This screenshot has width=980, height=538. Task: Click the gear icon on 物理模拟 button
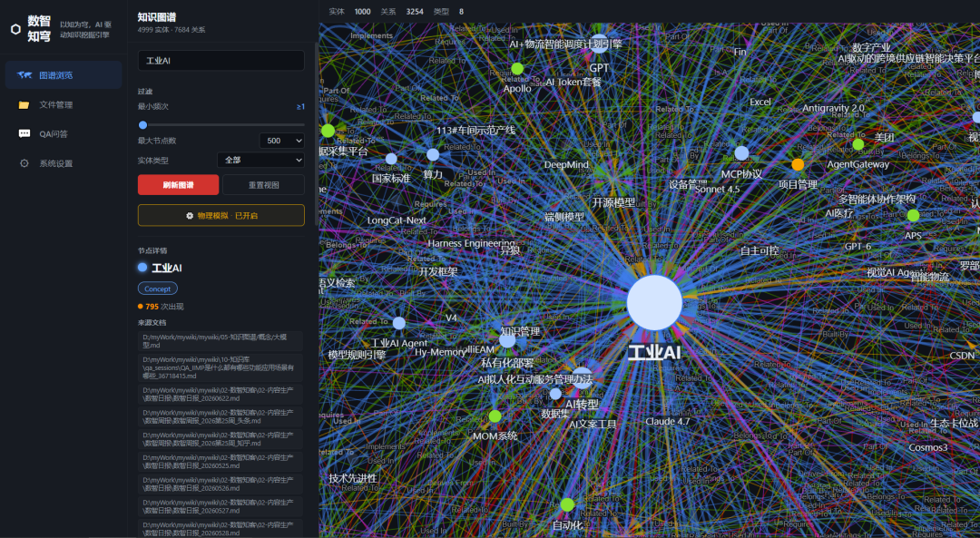pyautogui.click(x=190, y=216)
